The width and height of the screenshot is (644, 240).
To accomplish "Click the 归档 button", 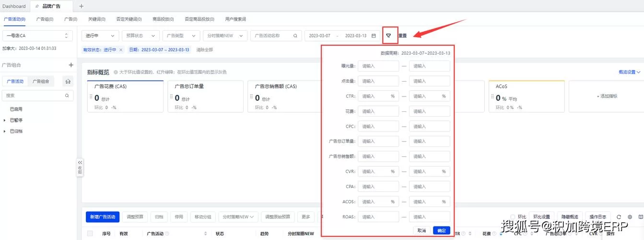I will coord(159,217).
